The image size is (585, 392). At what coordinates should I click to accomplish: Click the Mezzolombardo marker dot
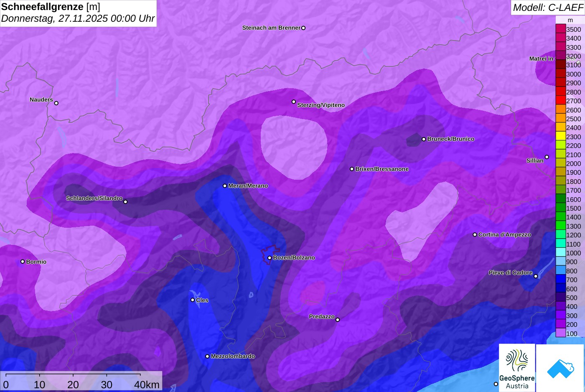pos(207,356)
